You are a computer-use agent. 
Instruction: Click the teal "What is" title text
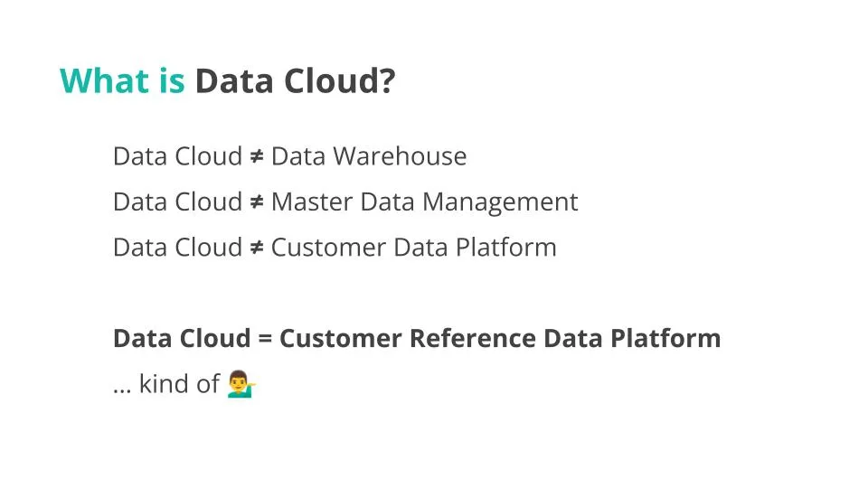122,81
